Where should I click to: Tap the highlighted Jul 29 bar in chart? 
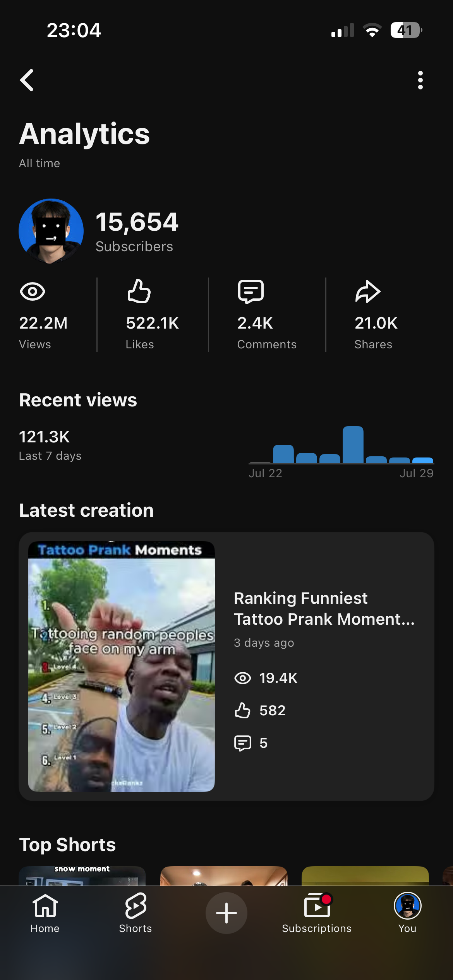(x=423, y=461)
